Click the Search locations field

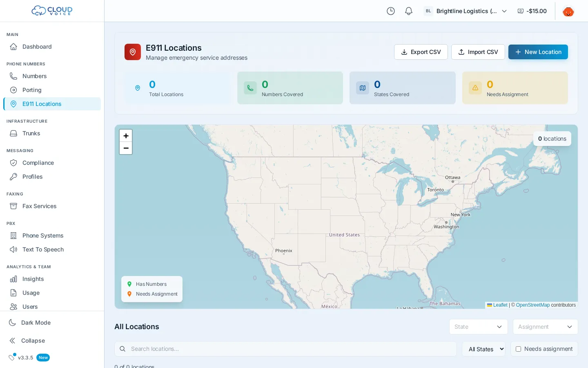pos(285,349)
